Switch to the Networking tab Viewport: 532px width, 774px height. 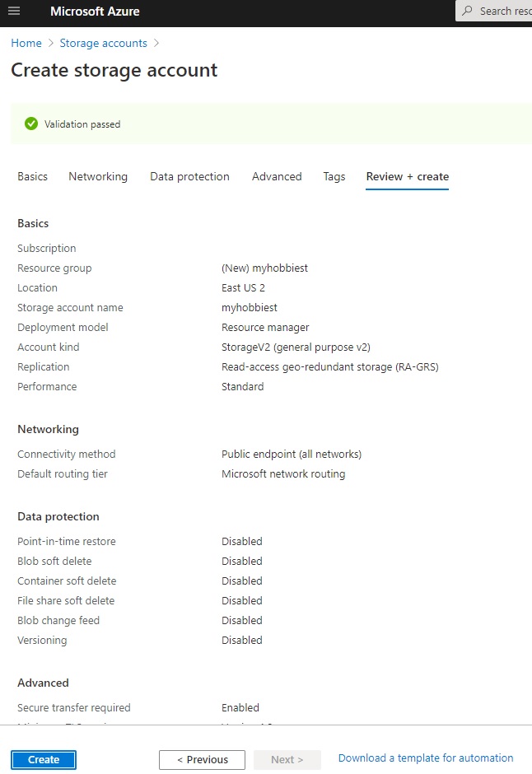click(98, 177)
